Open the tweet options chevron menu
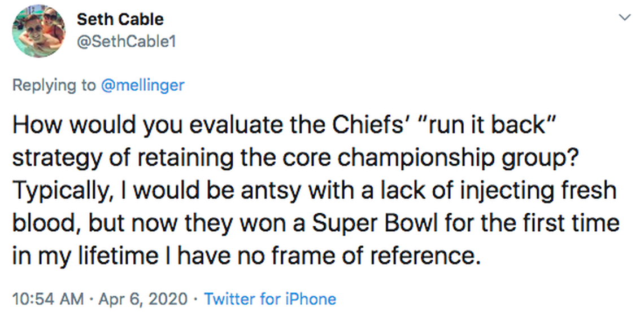The width and height of the screenshot is (644, 321). pyautogui.click(x=624, y=18)
